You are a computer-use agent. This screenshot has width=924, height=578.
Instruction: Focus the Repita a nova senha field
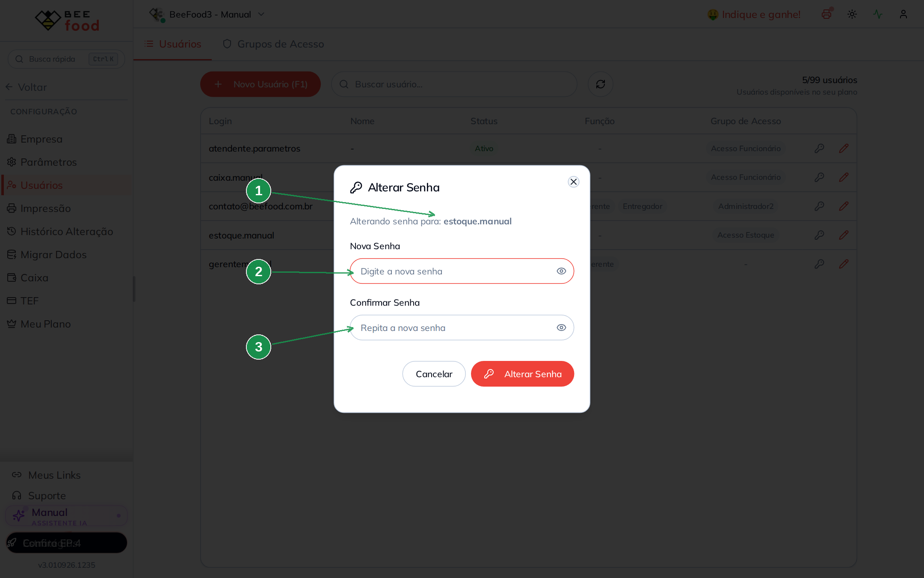(x=462, y=328)
